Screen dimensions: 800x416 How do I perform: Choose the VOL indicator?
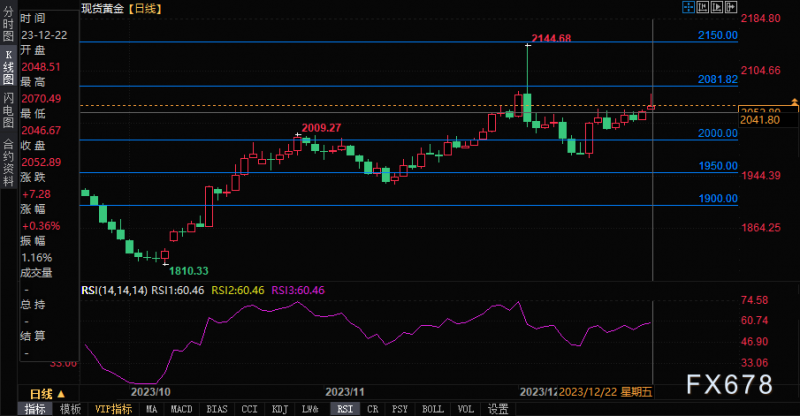click(x=465, y=409)
